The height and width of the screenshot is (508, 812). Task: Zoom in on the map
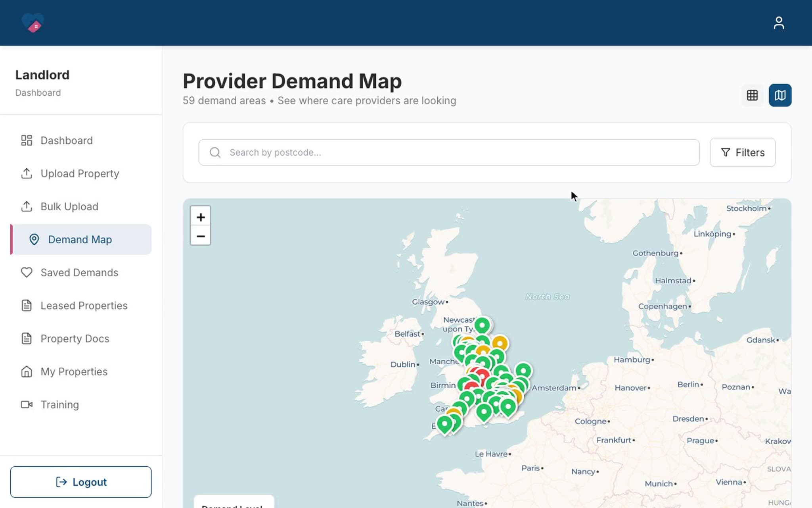[x=201, y=217]
